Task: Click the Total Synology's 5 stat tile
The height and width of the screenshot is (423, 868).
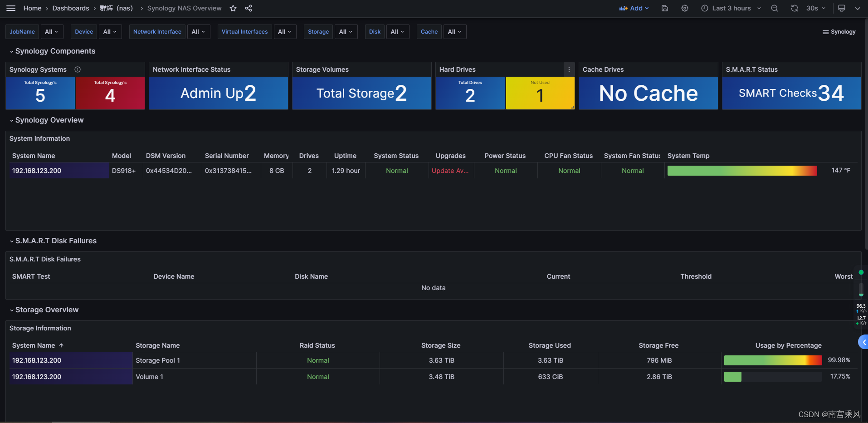Action: [x=40, y=93]
